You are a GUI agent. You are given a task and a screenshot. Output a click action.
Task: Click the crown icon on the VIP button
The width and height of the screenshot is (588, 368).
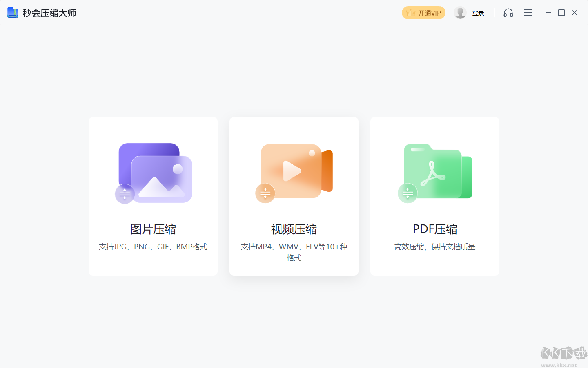point(410,13)
